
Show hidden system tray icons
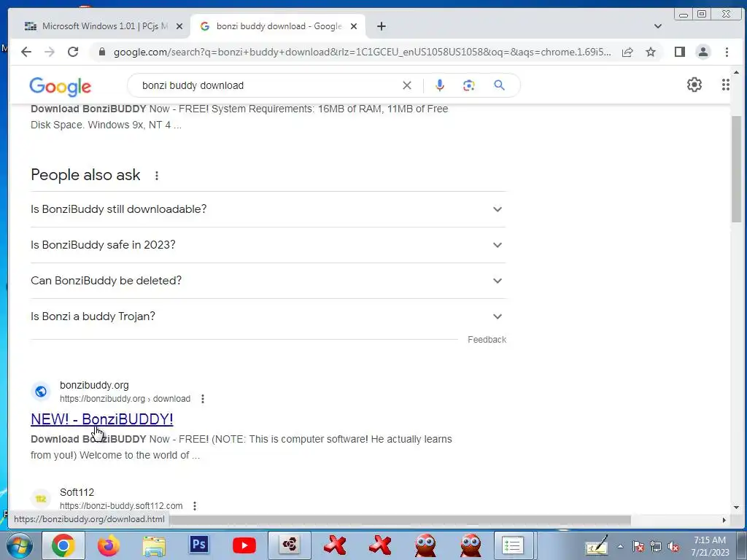[x=620, y=547]
